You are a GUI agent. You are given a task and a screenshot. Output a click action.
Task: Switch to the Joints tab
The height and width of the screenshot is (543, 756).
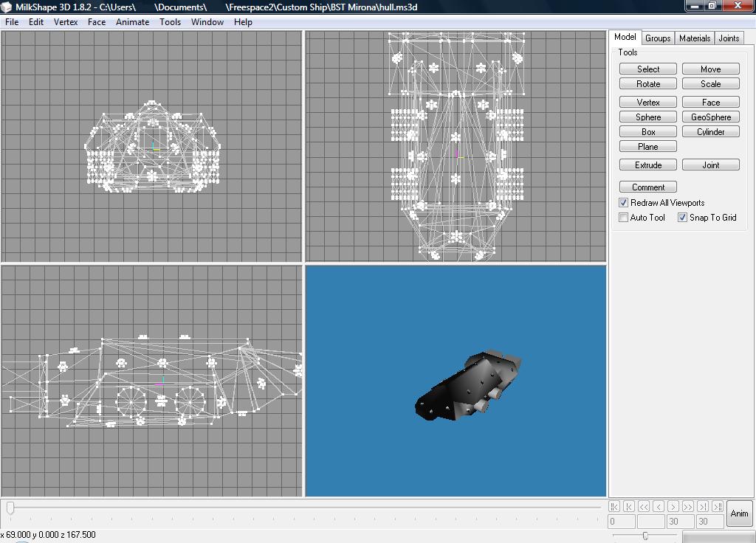click(x=729, y=38)
